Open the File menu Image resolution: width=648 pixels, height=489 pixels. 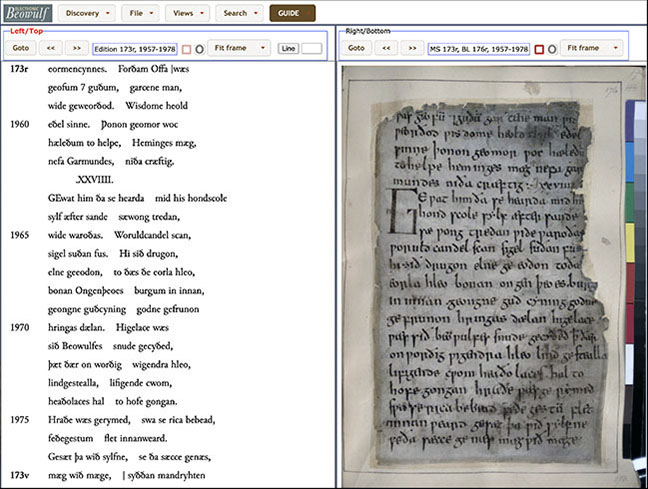tap(141, 13)
